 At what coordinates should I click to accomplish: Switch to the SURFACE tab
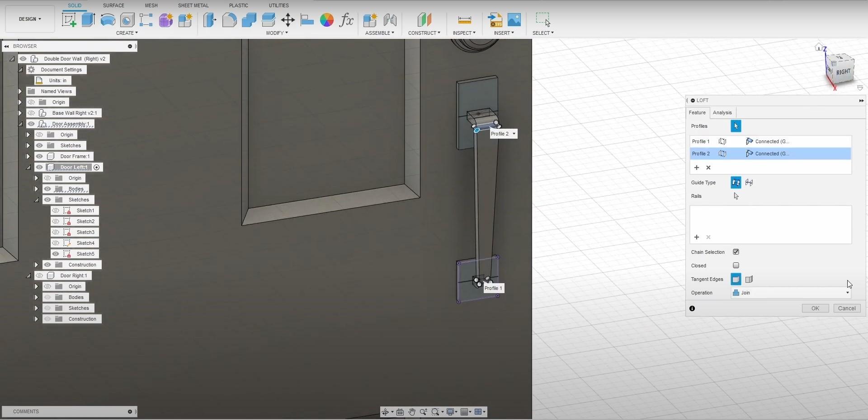click(113, 5)
